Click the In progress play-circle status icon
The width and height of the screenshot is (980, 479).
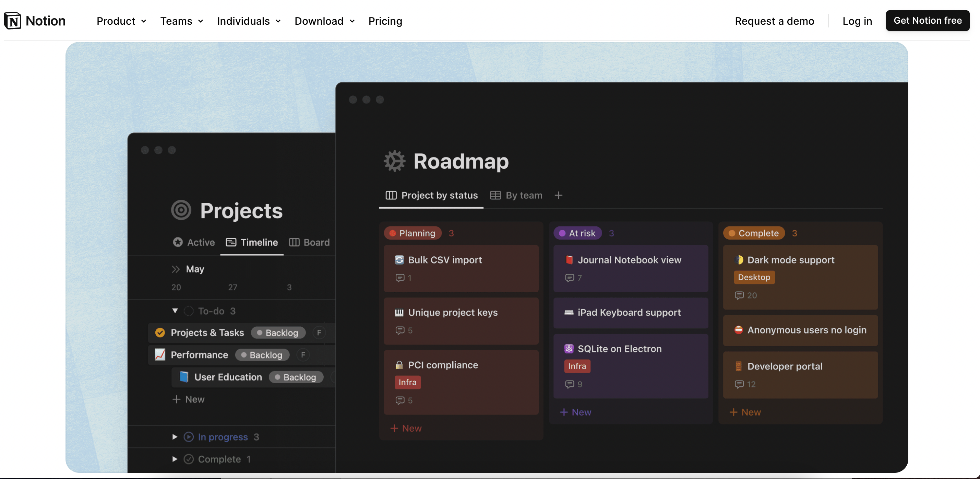[189, 437]
